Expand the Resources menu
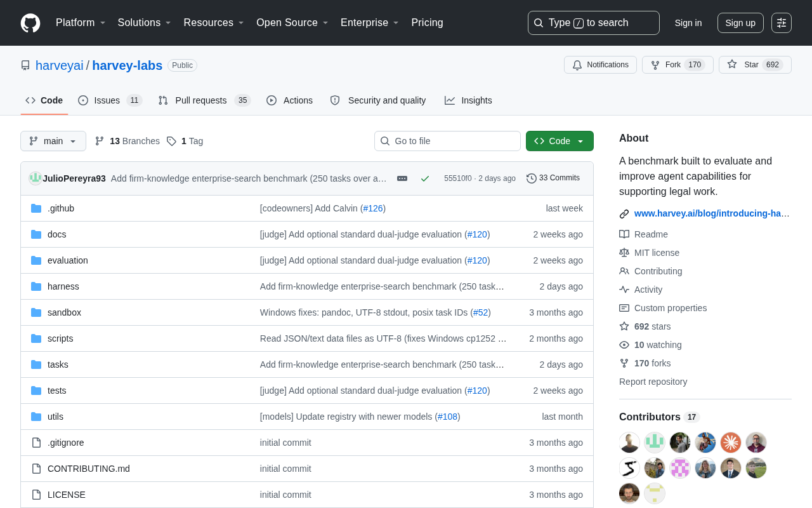812x508 pixels. coord(214,23)
